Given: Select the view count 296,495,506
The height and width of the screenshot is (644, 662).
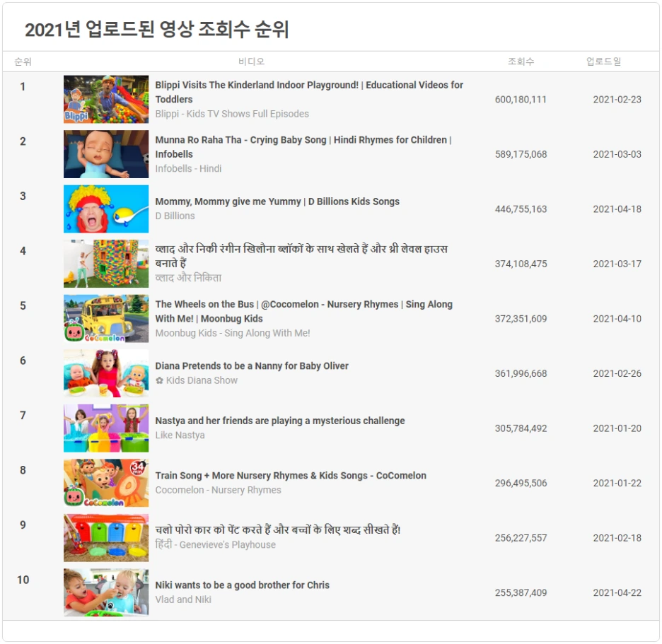Looking at the screenshot, I should click(x=521, y=484).
